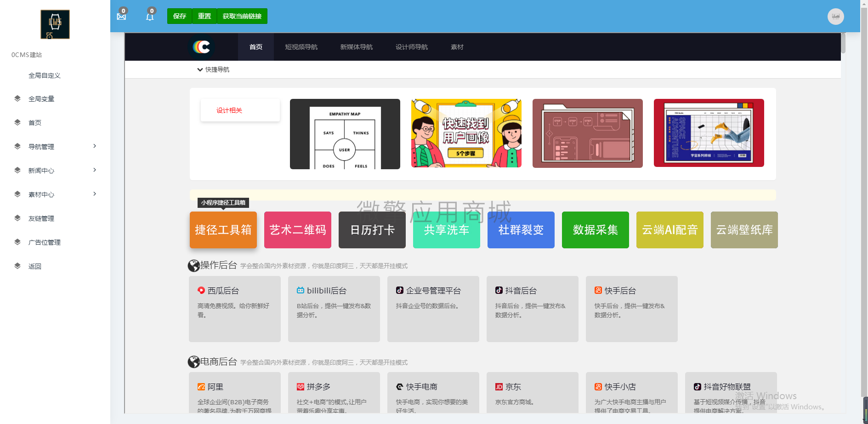Click the green 重置 button

204,16
